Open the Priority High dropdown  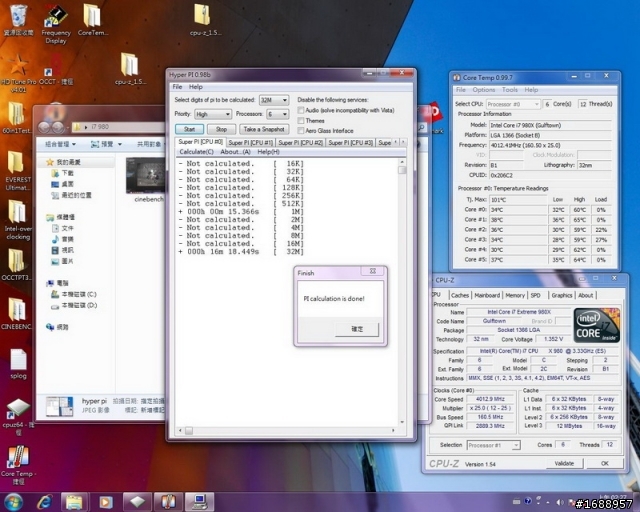click(x=213, y=114)
